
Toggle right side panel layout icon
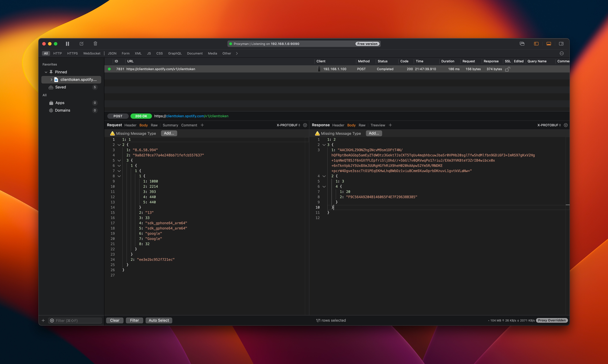click(x=561, y=44)
